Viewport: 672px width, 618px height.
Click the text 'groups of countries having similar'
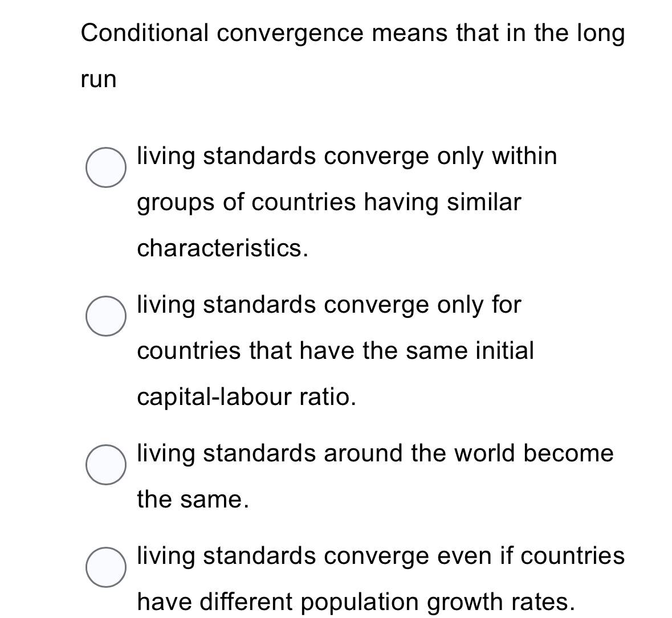coord(329,203)
